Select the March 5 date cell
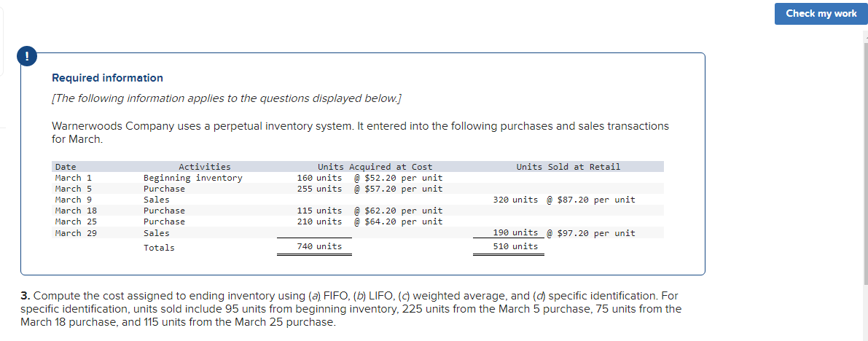868x341 pixels. (x=73, y=189)
